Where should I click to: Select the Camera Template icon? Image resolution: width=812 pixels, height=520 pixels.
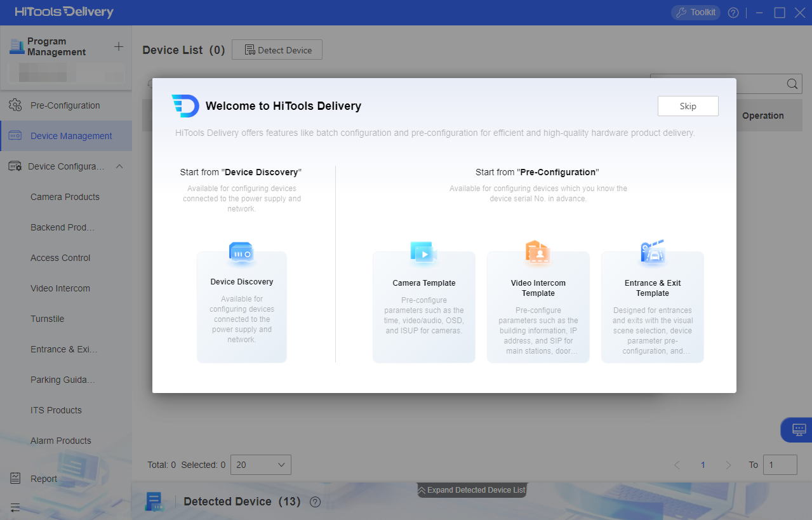coord(423,253)
